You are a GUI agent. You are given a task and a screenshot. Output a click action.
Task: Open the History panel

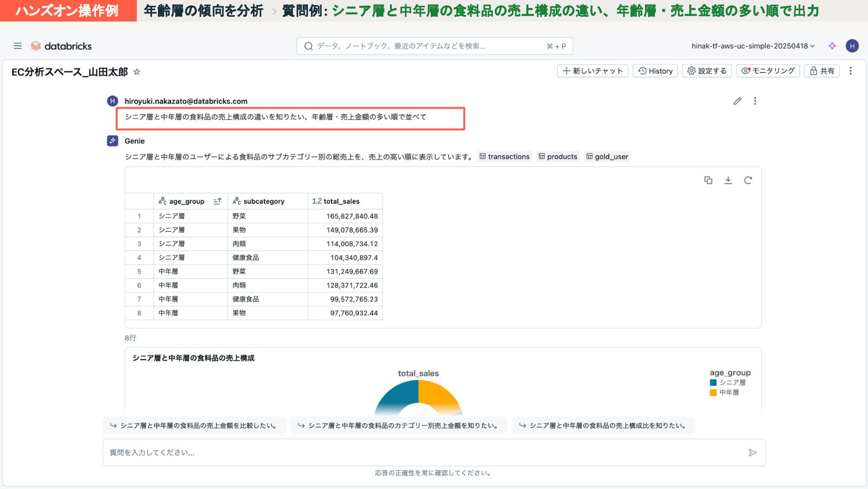655,71
